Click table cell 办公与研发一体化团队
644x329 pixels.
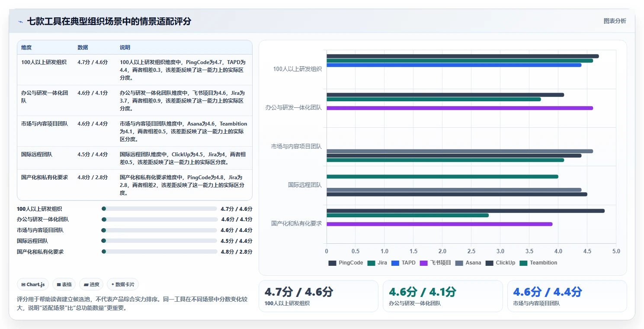pyautogui.click(x=45, y=97)
